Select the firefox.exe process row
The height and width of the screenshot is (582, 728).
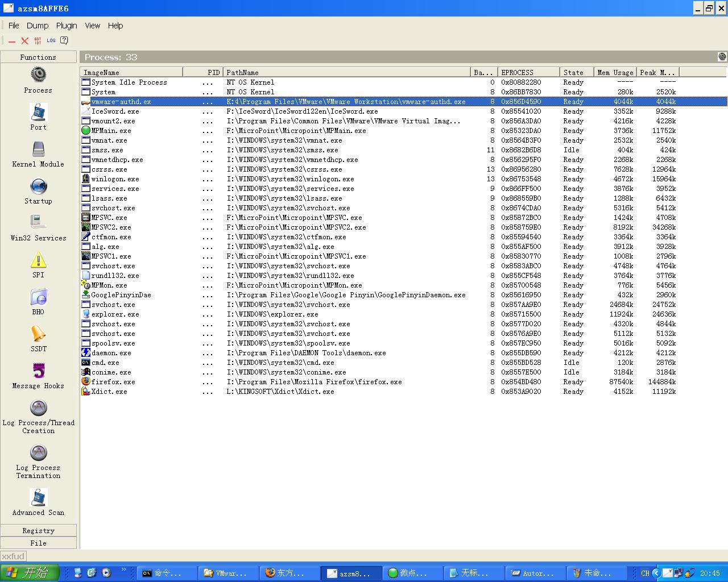pos(404,382)
